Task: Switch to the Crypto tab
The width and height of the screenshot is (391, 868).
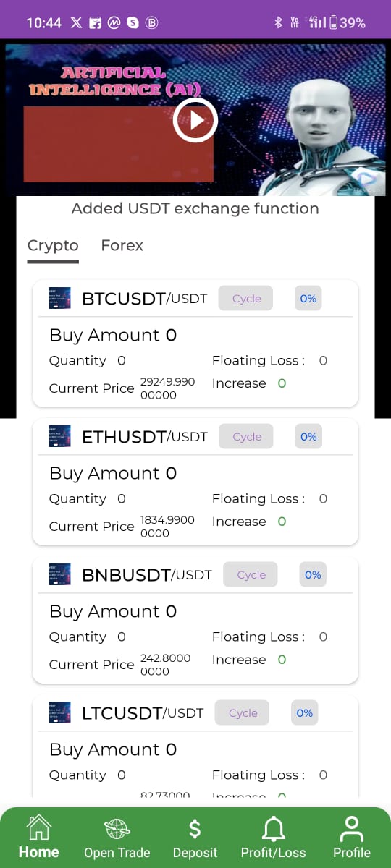Action: click(53, 245)
